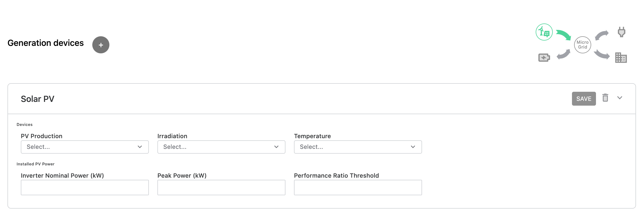Open the Irradiation dropdown
The width and height of the screenshot is (644, 223).
click(x=221, y=147)
